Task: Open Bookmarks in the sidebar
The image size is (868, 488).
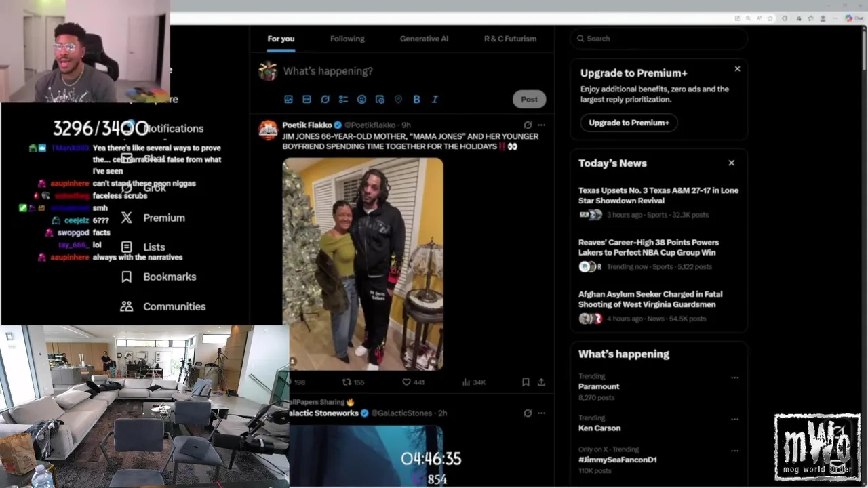Action: 170,277
